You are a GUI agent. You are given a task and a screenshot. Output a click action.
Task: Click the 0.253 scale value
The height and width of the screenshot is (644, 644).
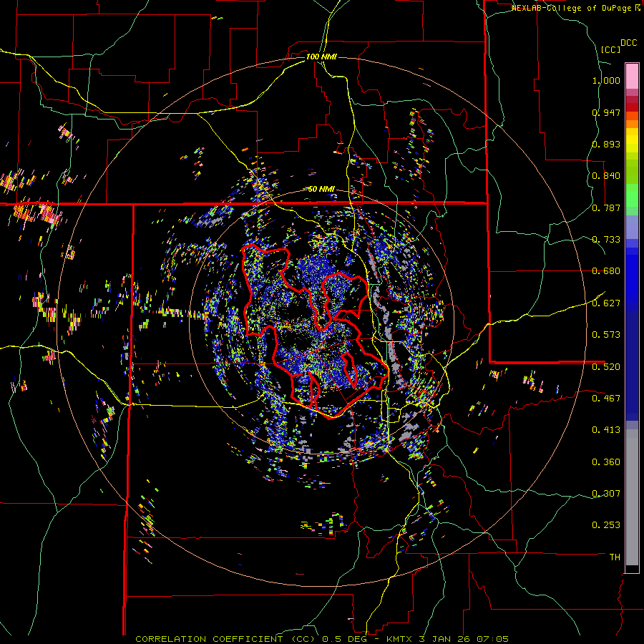pyautogui.click(x=606, y=525)
